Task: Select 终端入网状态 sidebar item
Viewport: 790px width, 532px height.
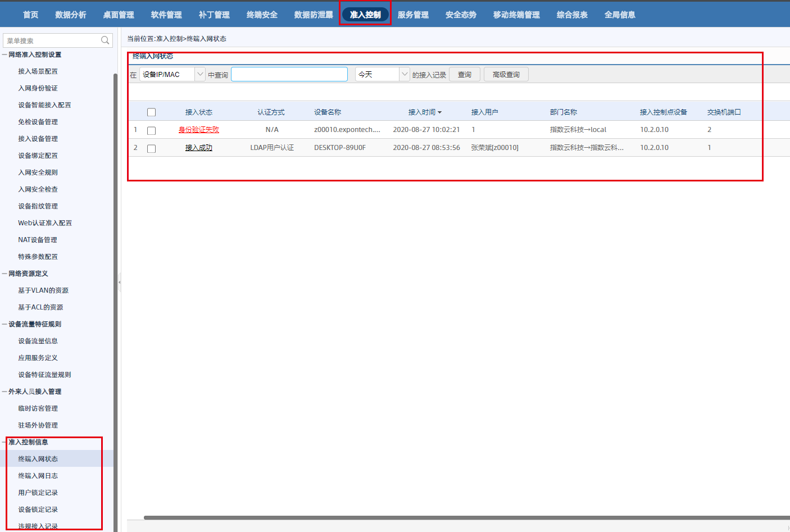Action: [38, 459]
